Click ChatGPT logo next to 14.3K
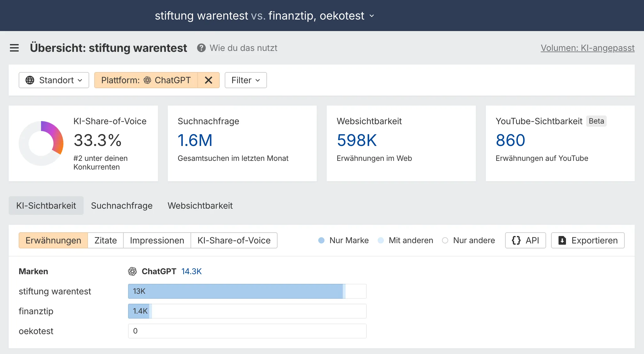The image size is (644, 354). (132, 271)
